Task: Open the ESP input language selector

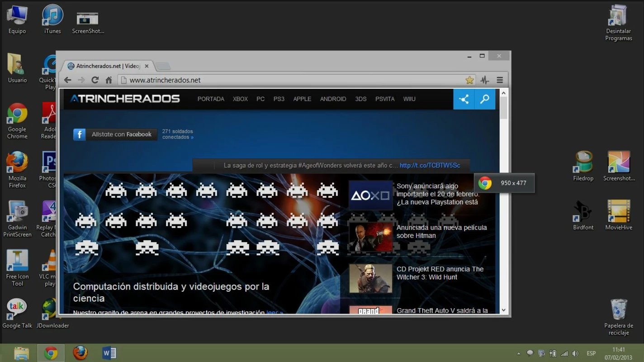Action: (x=591, y=353)
